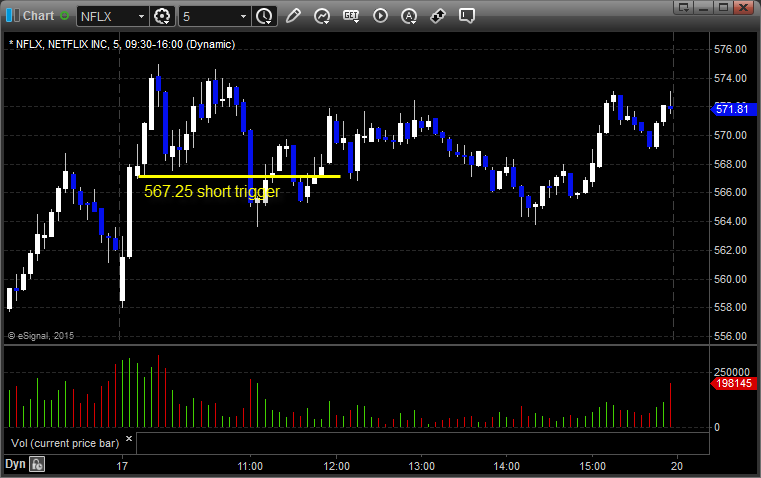Expand the interval 5 dropdown arrow
761x478 pixels.
(244, 16)
